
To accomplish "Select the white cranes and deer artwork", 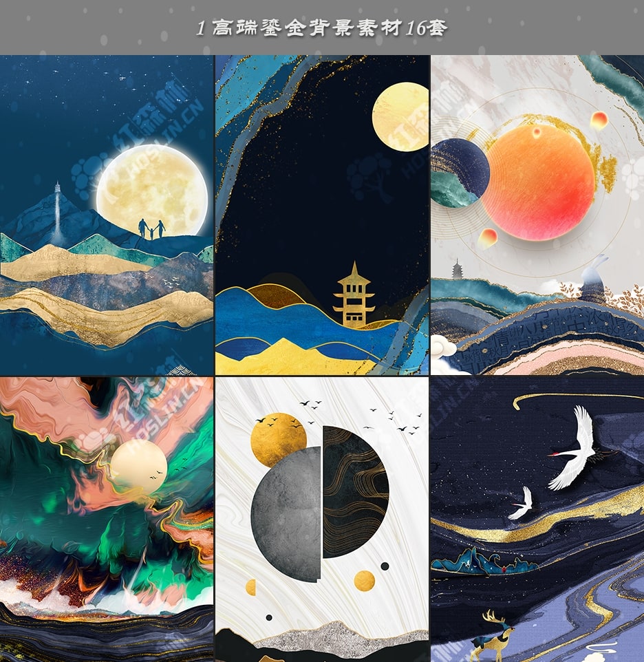I will 537,520.
